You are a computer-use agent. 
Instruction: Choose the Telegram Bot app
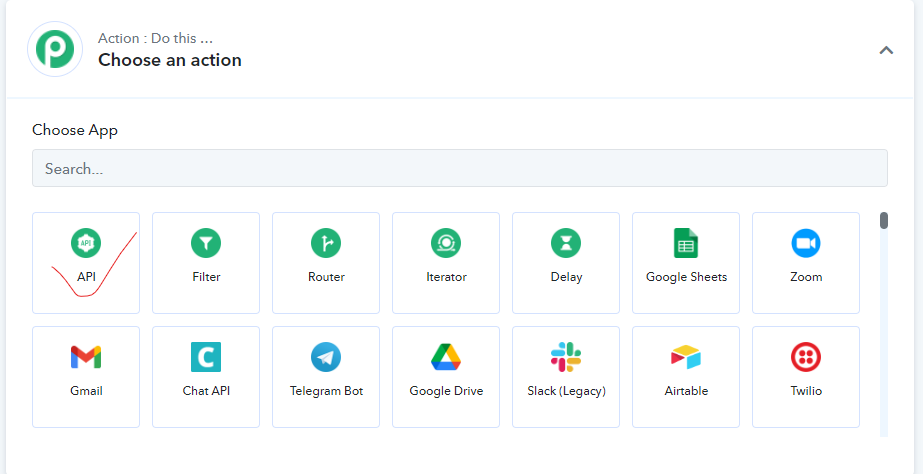coord(326,377)
